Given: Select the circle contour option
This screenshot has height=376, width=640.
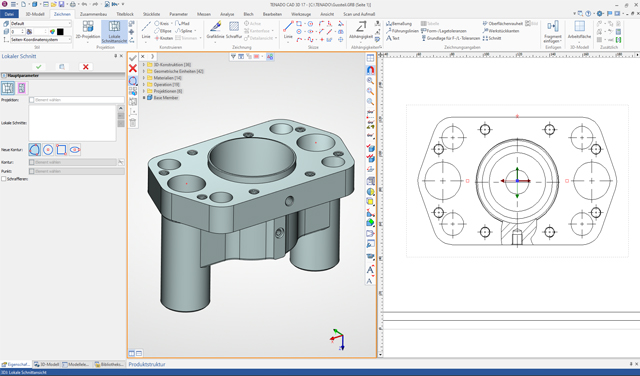Looking at the screenshot, I should click(x=48, y=150).
